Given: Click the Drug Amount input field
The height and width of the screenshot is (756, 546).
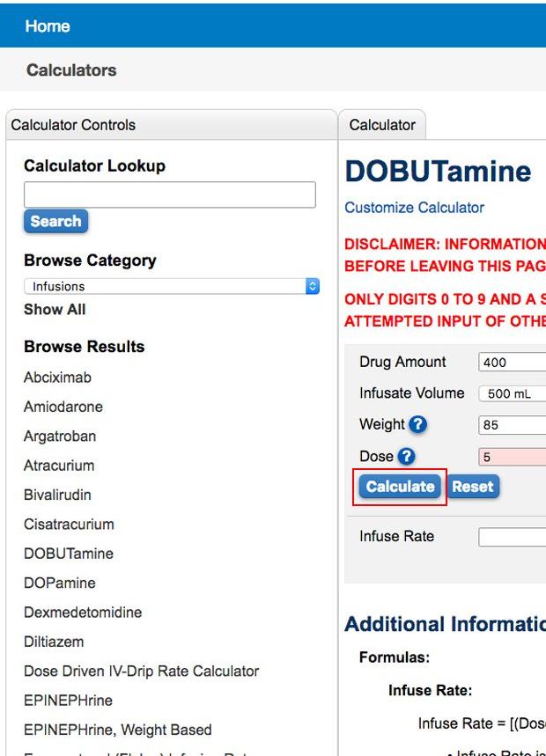Looking at the screenshot, I should click(x=512, y=363).
